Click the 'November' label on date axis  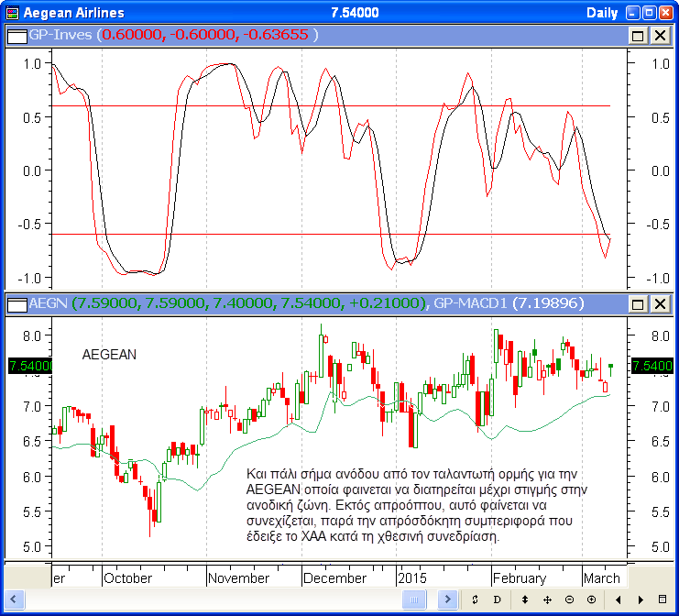coord(238,578)
